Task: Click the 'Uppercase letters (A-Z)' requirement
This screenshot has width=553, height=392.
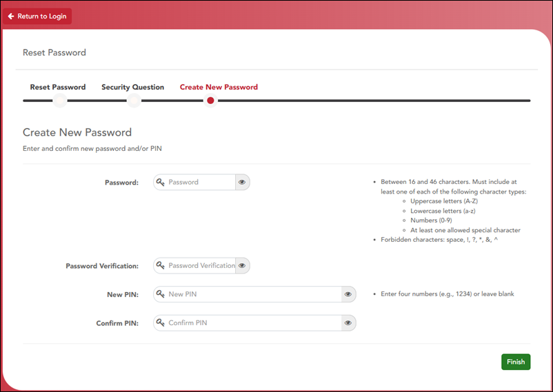Action: click(444, 201)
